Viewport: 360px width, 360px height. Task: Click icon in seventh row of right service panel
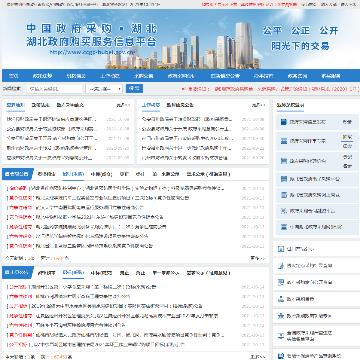pyautogui.click(x=284, y=227)
